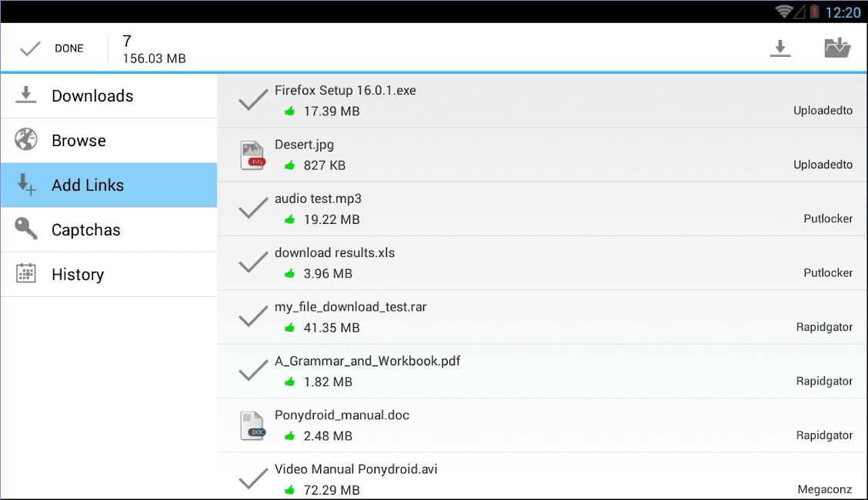Select the Ponydroid_manual.doc file icon

tap(253, 425)
